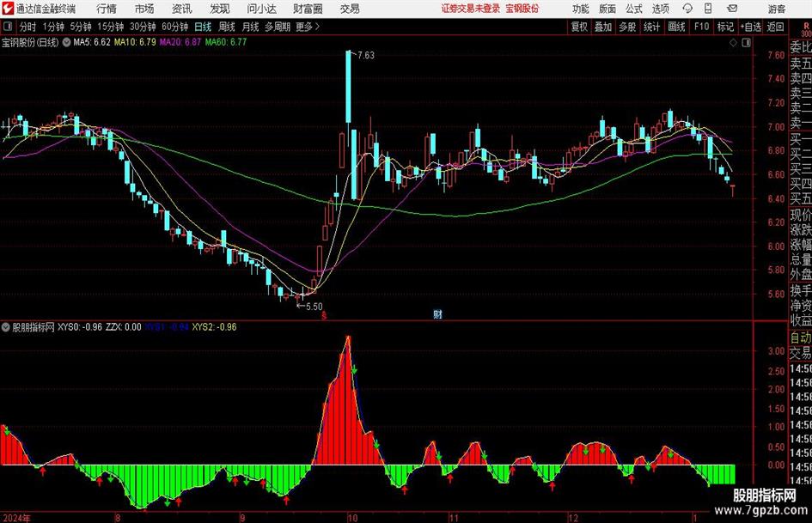The width and height of the screenshot is (812, 523).
Task: Click the MA10: 6.79 indicator value
Action: tap(135, 42)
